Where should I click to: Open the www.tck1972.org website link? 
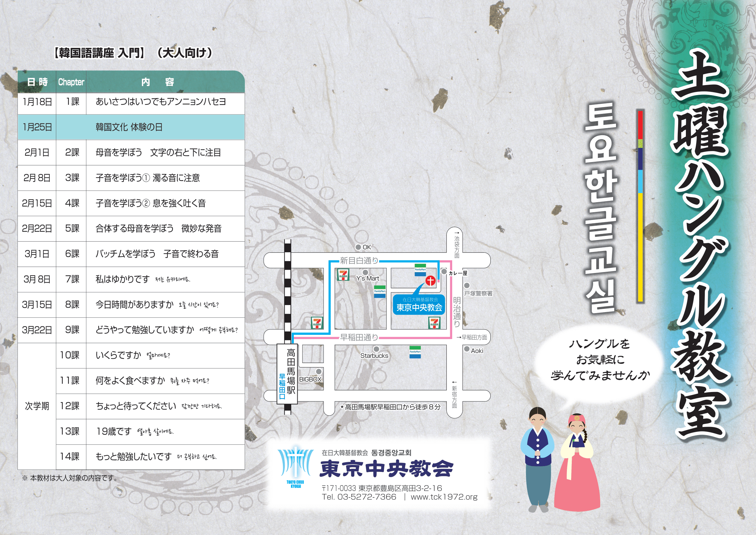444,497
